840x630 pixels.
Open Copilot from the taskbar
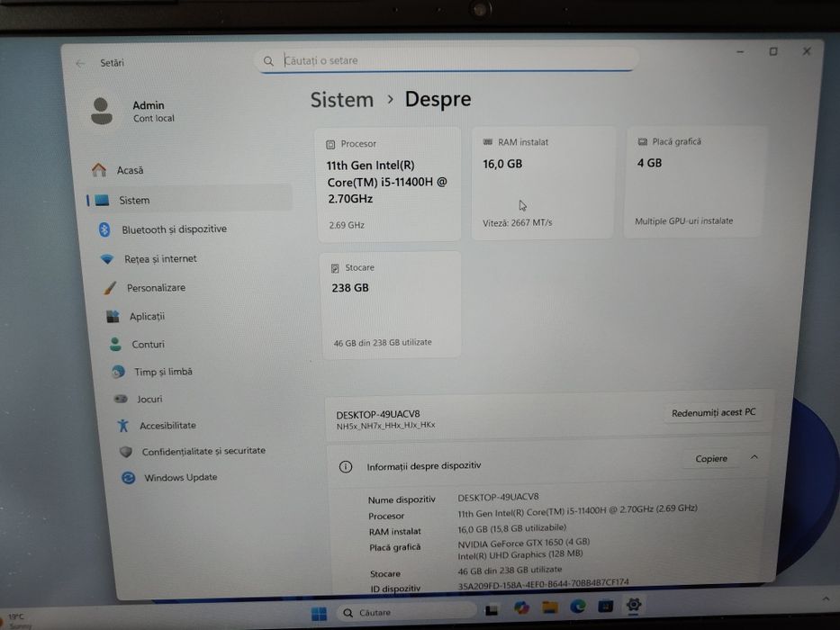(521, 607)
